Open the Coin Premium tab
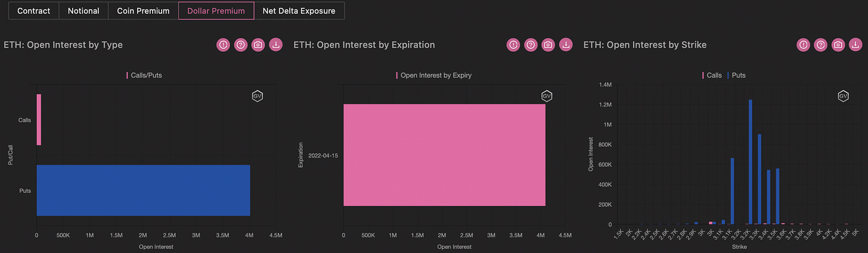868x253 pixels. click(x=143, y=11)
